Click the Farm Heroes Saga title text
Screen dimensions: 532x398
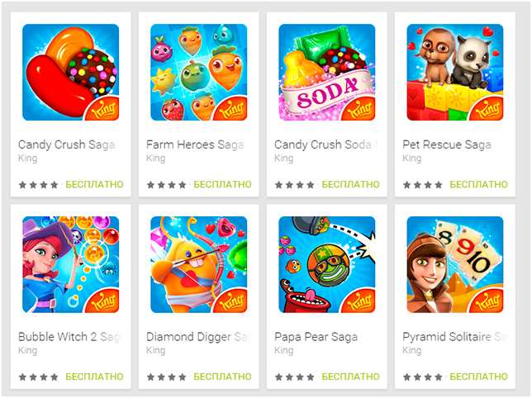tap(195, 145)
